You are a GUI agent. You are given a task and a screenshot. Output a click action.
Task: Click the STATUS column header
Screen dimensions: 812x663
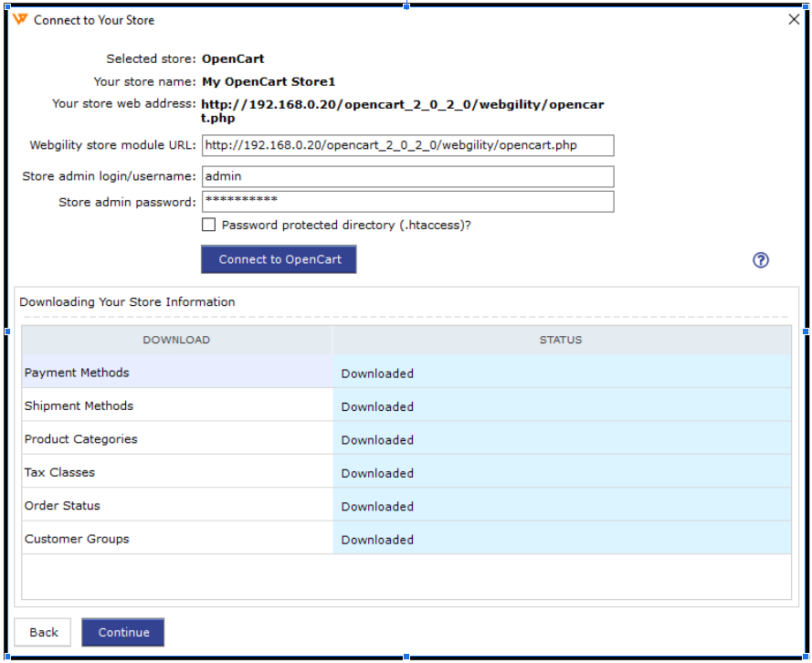561,340
